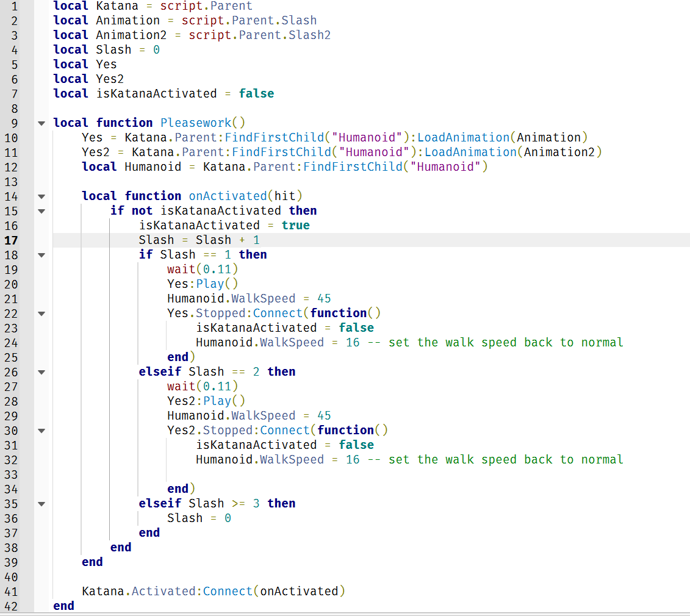Click the function name 'Pleasework'

(x=195, y=123)
